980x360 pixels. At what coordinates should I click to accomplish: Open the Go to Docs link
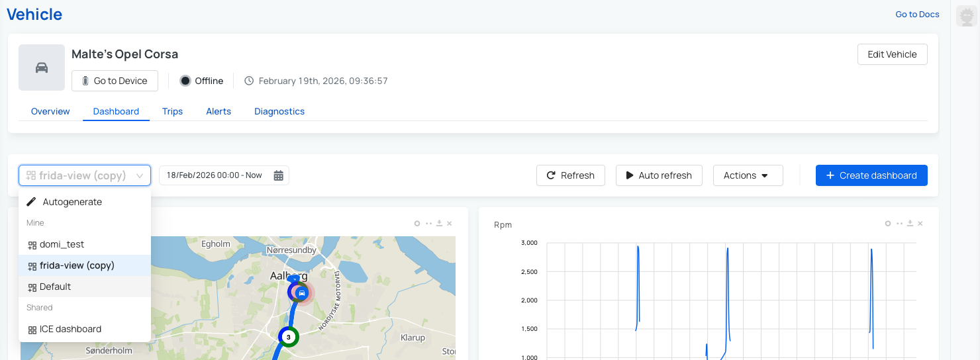click(x=917, y=14)
